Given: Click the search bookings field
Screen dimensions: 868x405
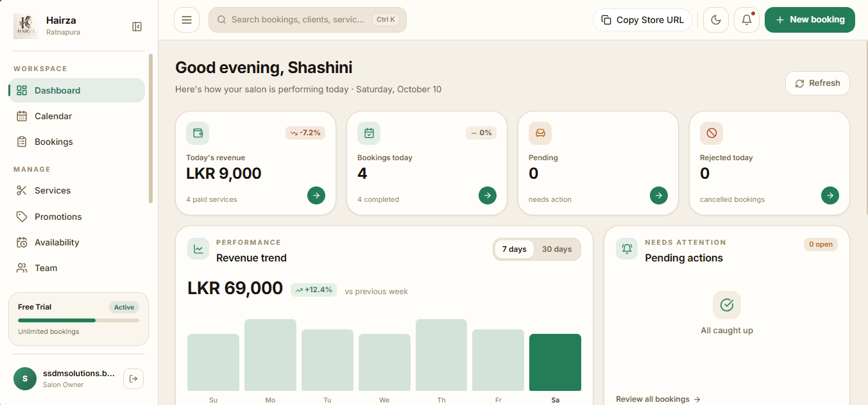Looking at the screenshot, I should click(x=307, y=20).
